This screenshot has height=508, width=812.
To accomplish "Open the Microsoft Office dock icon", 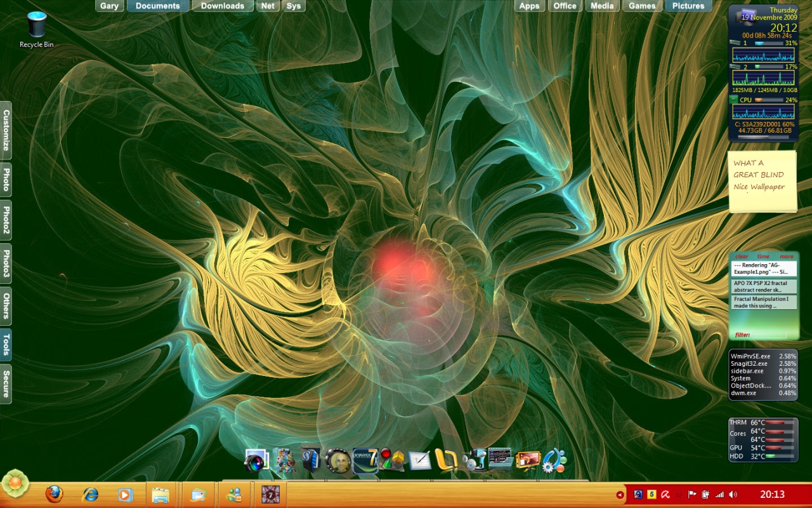I will click(446, 460).
